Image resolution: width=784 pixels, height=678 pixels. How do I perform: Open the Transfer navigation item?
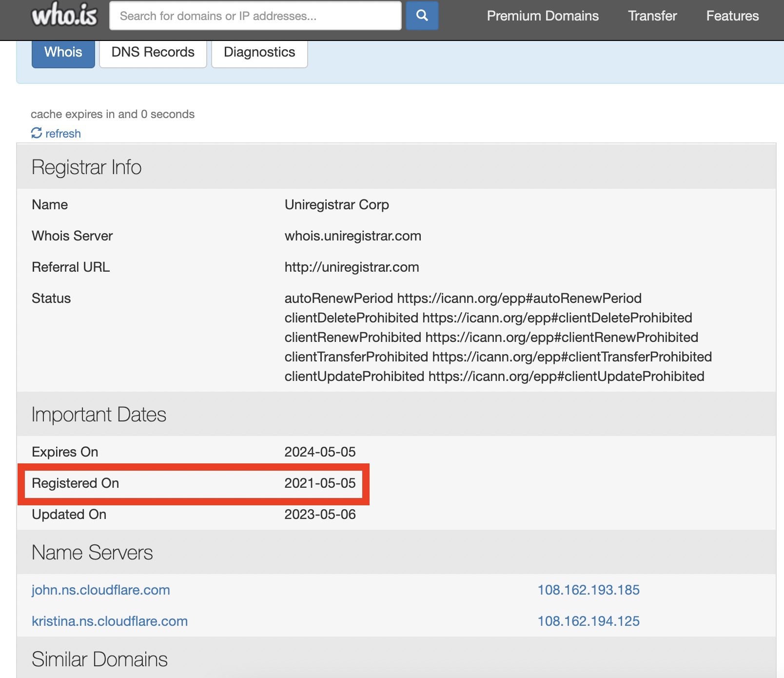pos(652,16)
